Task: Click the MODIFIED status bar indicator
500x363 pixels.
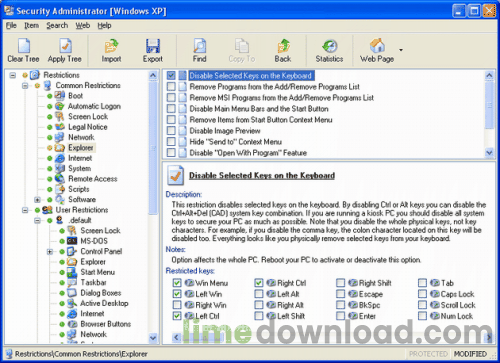Action: click(x=470, y=354)
